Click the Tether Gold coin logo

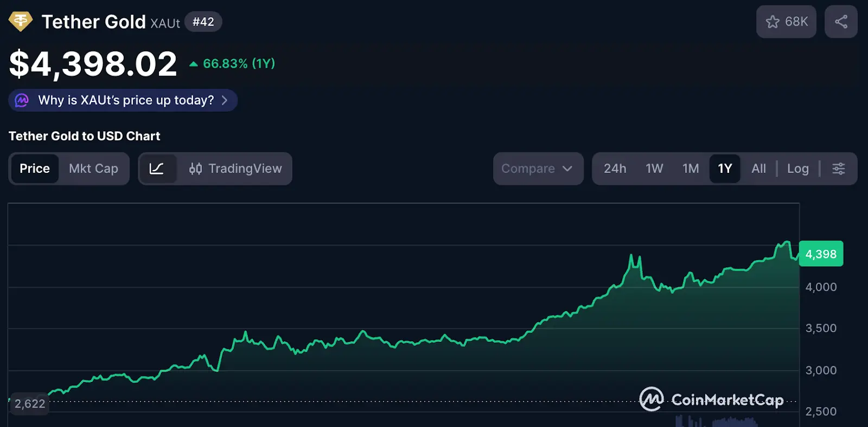(x=21, y=22)
